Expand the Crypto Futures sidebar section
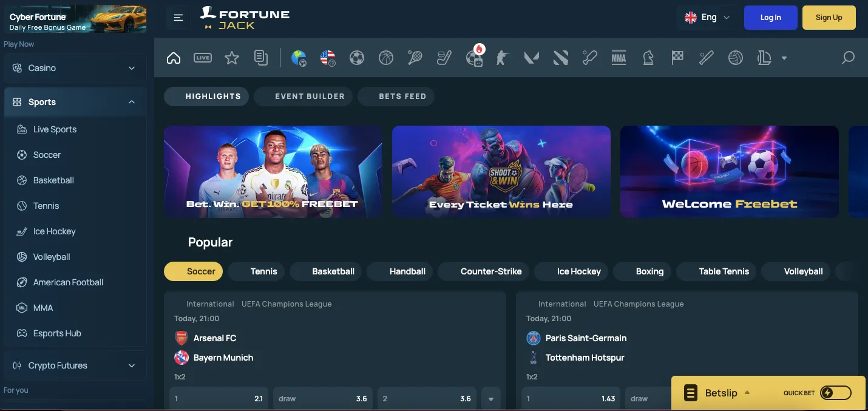Screen dimensions: 868x411 click(x=75, y=365)
